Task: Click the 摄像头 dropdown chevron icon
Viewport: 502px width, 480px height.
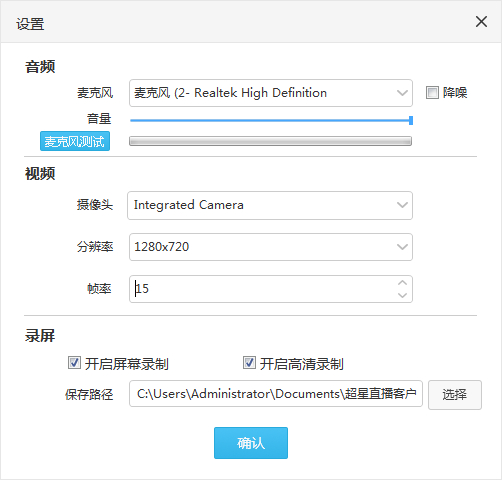Action: click(402, 205)
